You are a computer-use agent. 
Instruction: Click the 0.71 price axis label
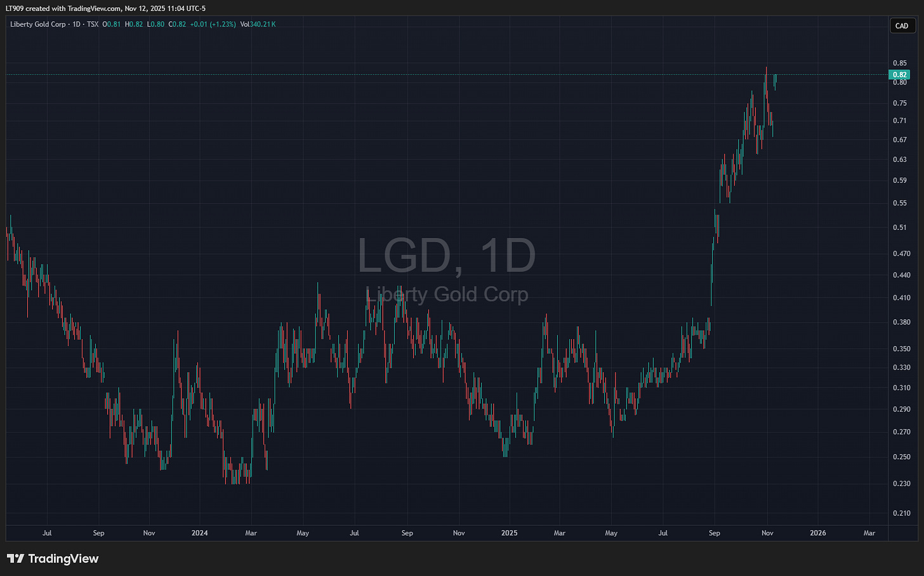900,121
